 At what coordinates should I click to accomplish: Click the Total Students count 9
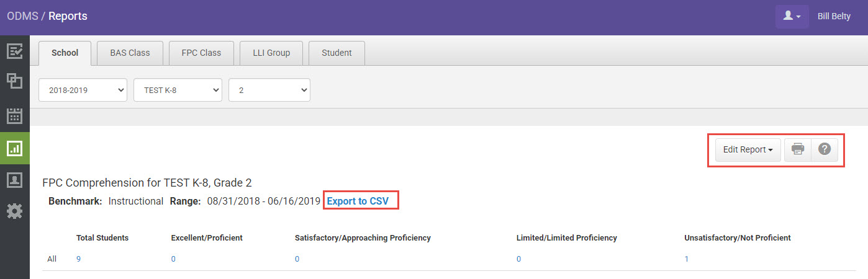pyautogui.click(x=78, y=259)
